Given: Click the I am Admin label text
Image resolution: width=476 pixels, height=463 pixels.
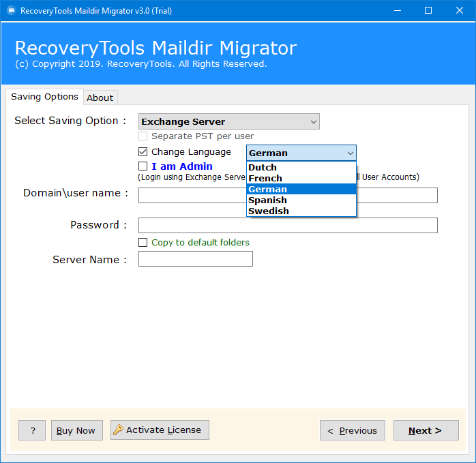Looking at the screenshot, I should pos(182,166).
